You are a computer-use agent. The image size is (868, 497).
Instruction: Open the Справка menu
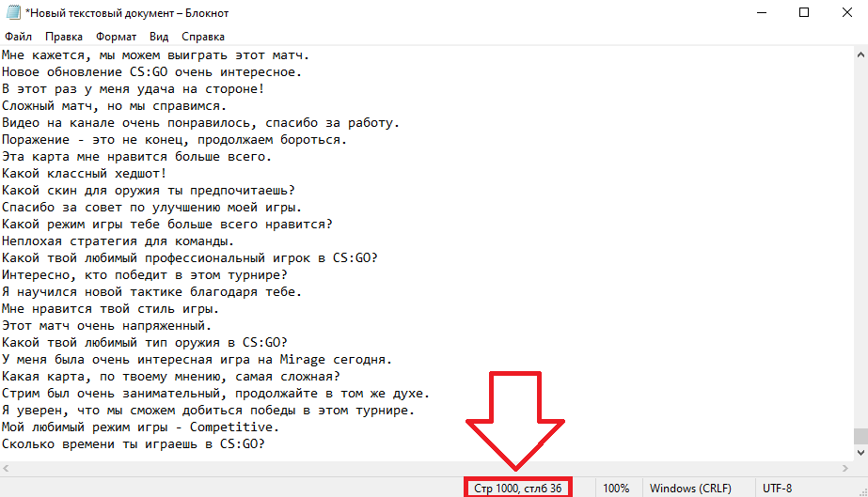pyautogui.click(x=202, y=37)
